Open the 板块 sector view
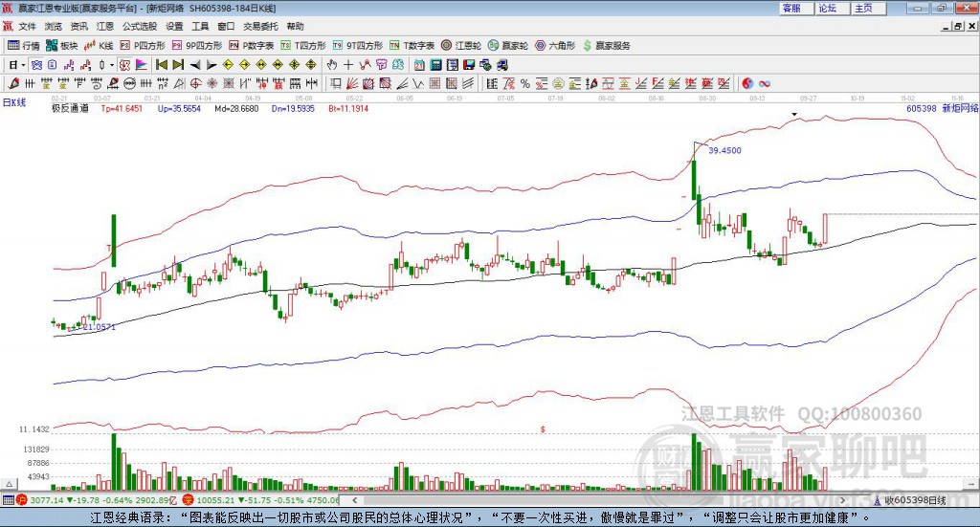Screen dimensions: 980x527 point(62,46)
